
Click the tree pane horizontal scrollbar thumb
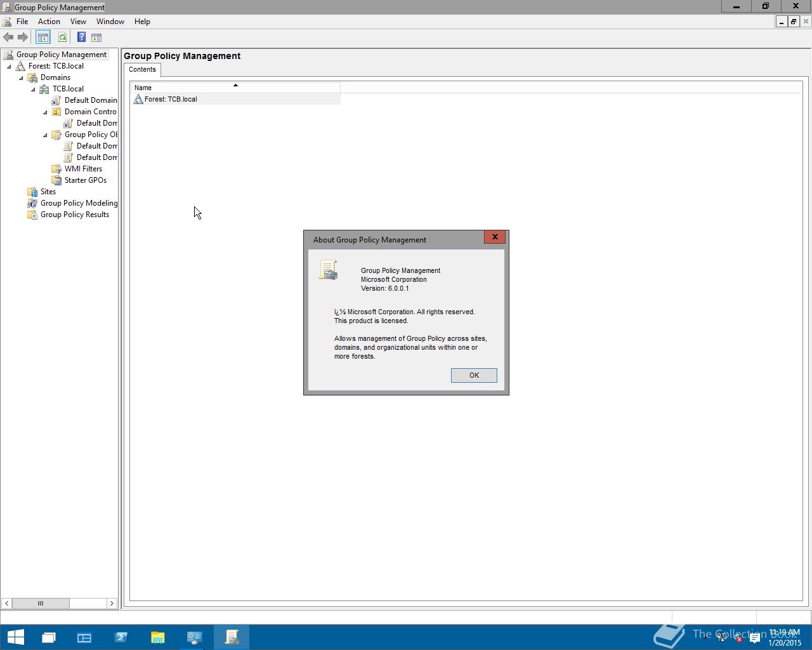coord(41,603)
